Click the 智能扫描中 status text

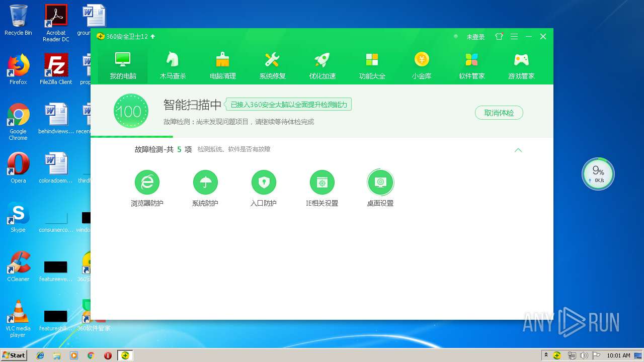tap(192, 105)
